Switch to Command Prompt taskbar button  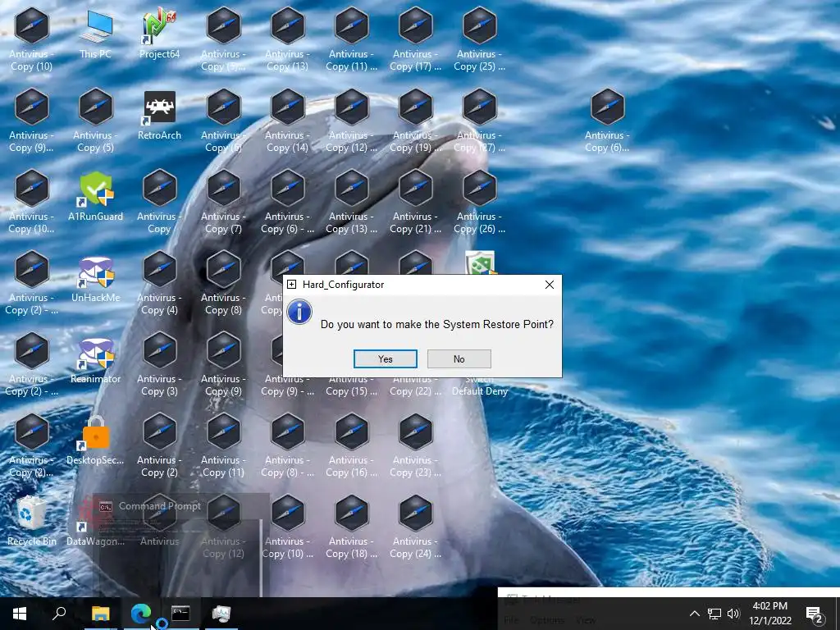click(180, 614)
